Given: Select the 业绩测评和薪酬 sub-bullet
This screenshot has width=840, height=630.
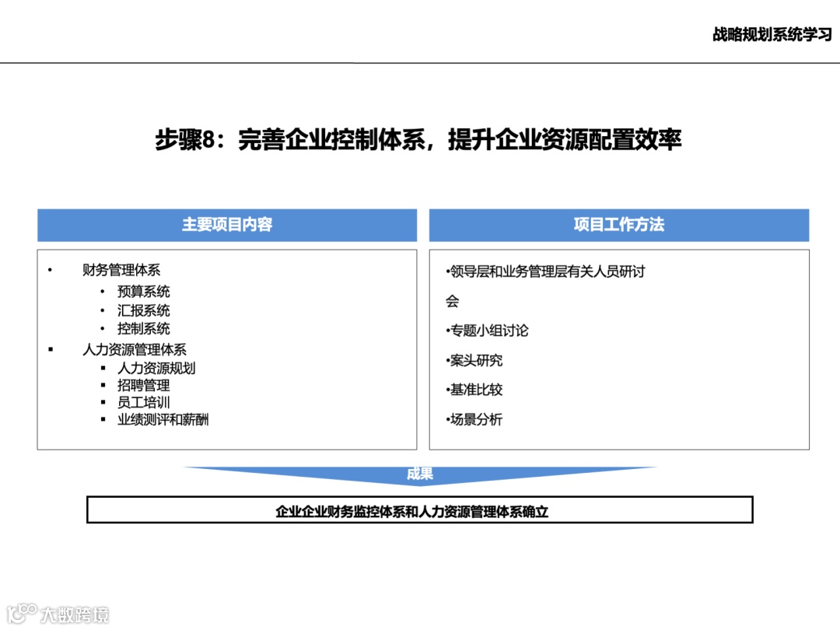Looking at the screenshot, I should pyautogui.click(x=163, y=419).
